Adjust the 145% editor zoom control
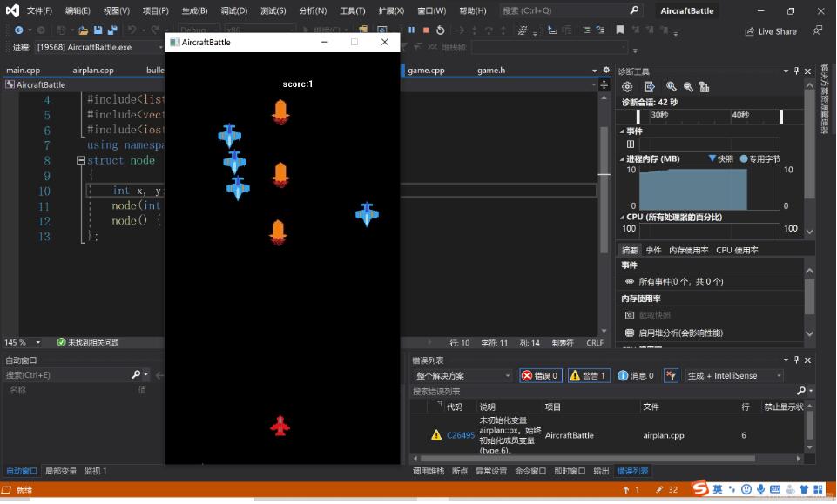 (20, 343)
